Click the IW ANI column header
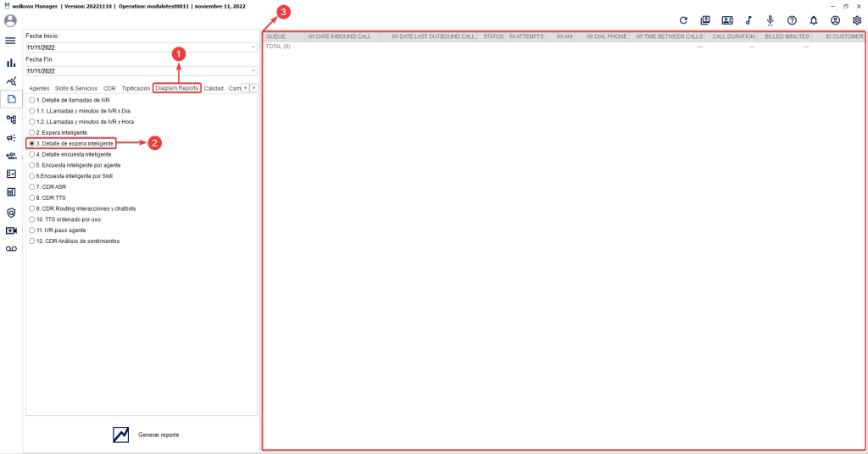868x454 pixels. click(x=561, y=36)
